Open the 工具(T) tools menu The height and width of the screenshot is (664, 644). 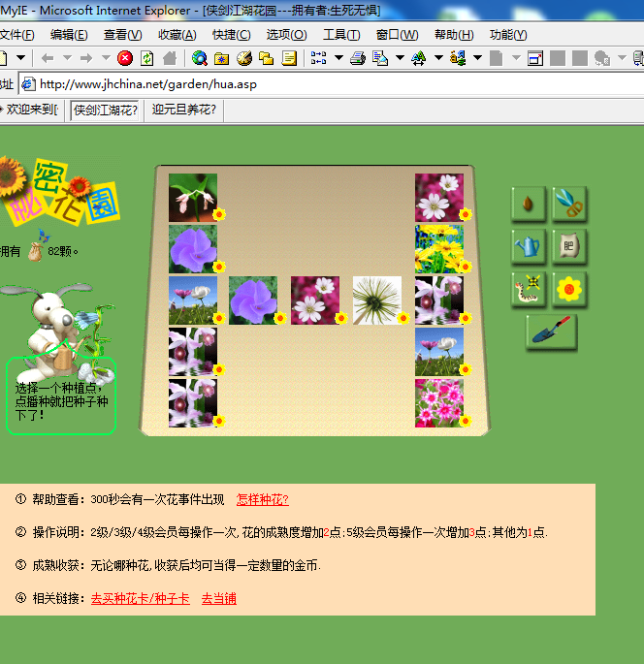(x=341, y=35)
